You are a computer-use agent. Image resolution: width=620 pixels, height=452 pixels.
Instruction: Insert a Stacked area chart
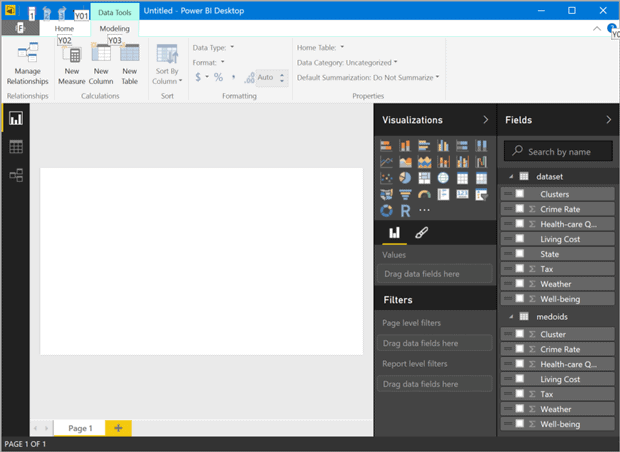tap(424, 162)
